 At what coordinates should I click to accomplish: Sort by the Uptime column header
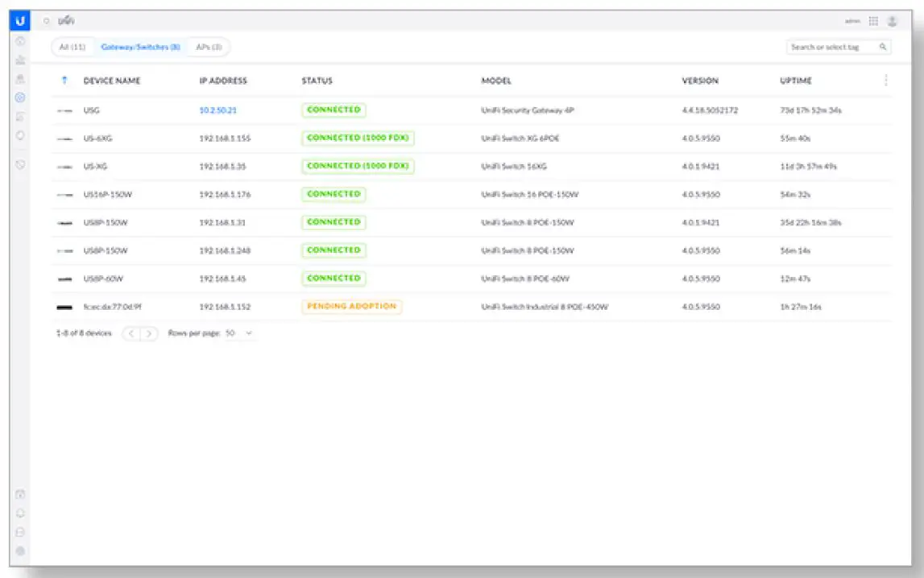pos(796,81)
